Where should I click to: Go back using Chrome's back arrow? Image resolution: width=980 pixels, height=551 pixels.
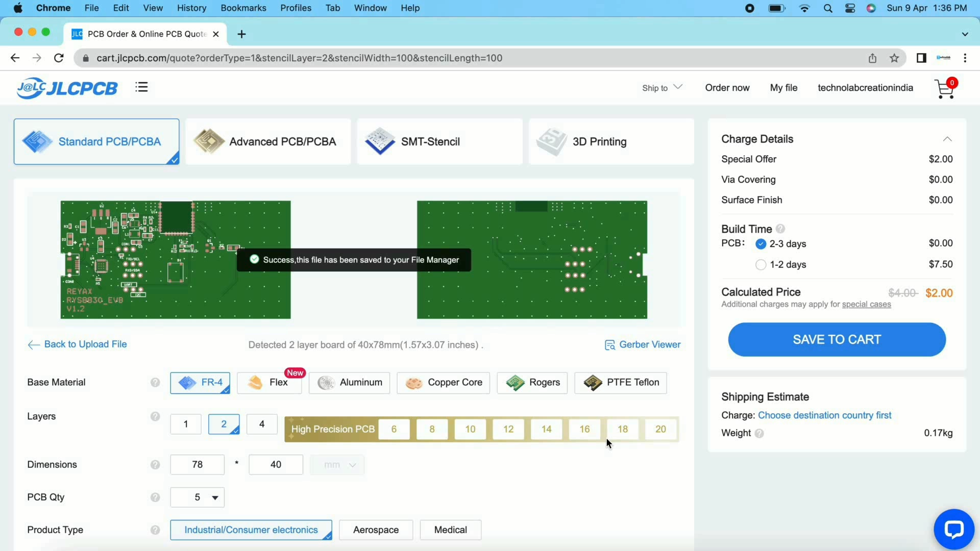15,58
